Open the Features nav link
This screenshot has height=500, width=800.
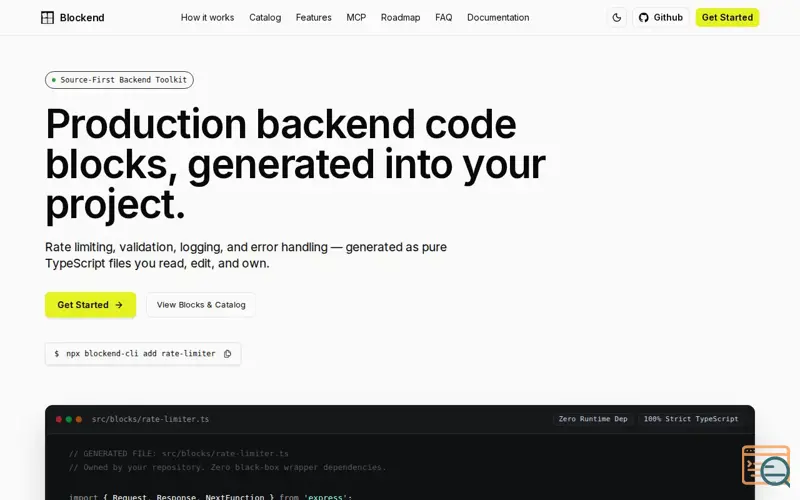[313, 18]
